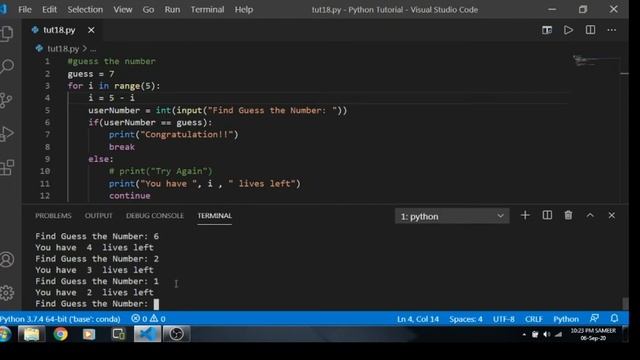Kill the terminal with trash icon
This screenshot has height=360, width=640.
(568, 216)
